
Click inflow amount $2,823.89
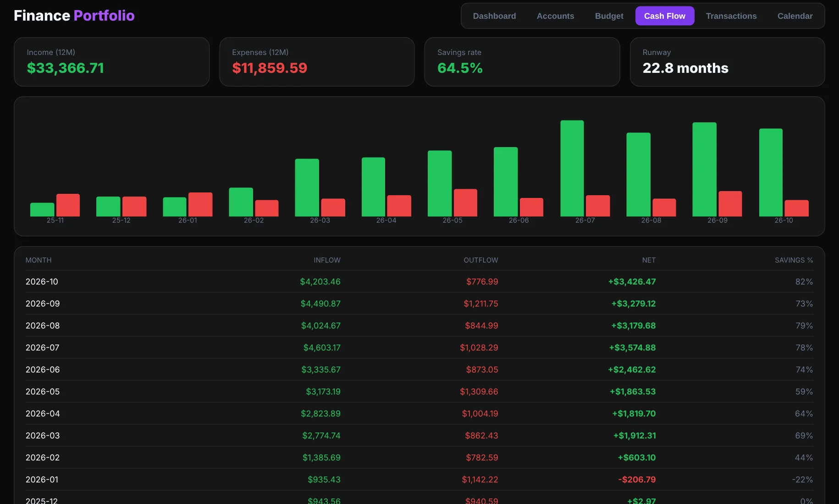(x=320, y=413)
